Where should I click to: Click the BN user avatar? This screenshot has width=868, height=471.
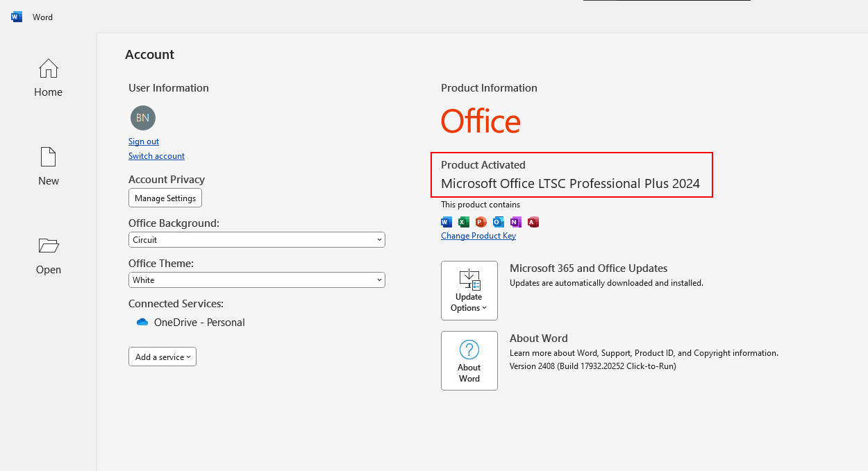pyautogui.click(x=142, y=118)
